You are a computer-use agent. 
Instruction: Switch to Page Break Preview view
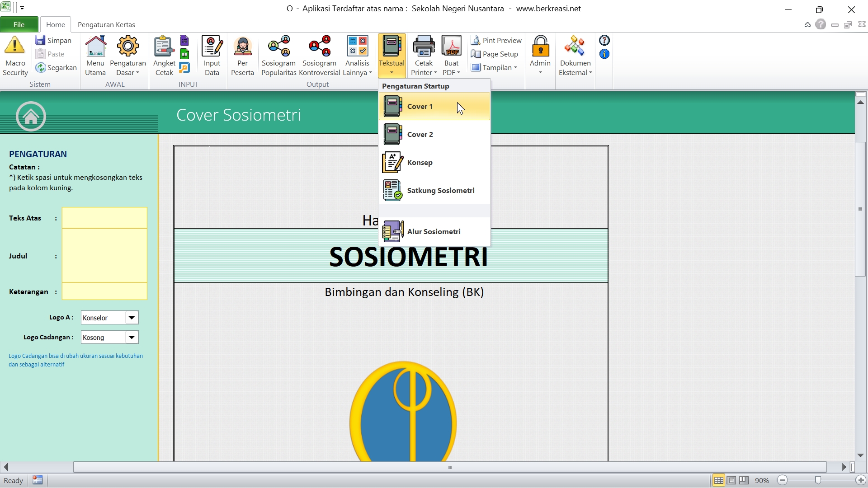coord(744,480)
